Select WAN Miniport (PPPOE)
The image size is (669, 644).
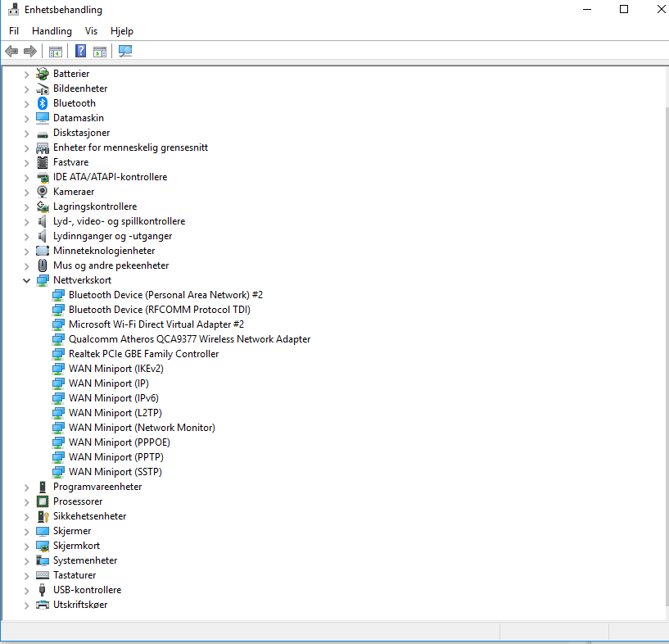120,442
